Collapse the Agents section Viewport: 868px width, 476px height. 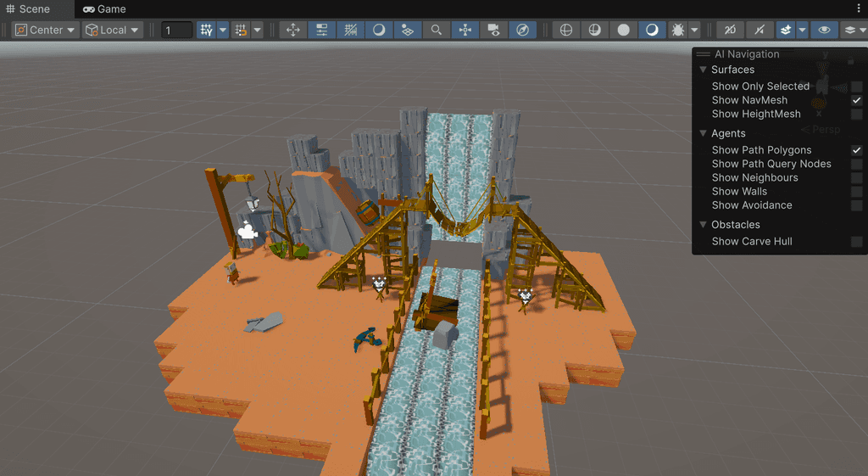(703, 133)
